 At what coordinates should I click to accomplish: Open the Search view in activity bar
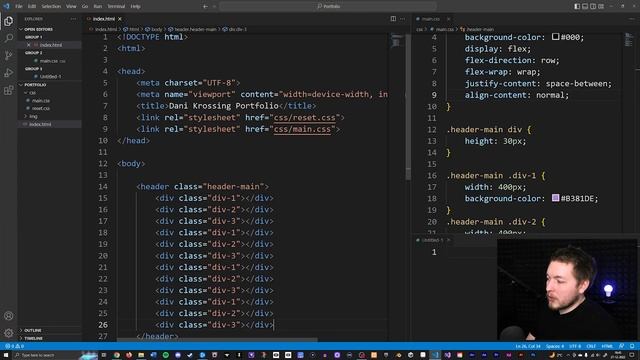pos(9,38)
